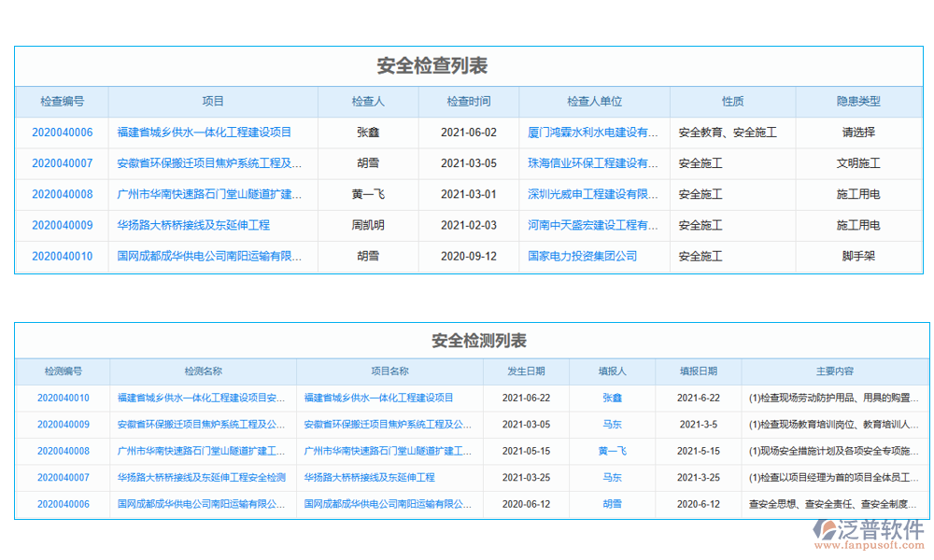Open the 国家电力投资集团公司 unit link
This screenshot has height=560, width=934.
click(582, 256)
